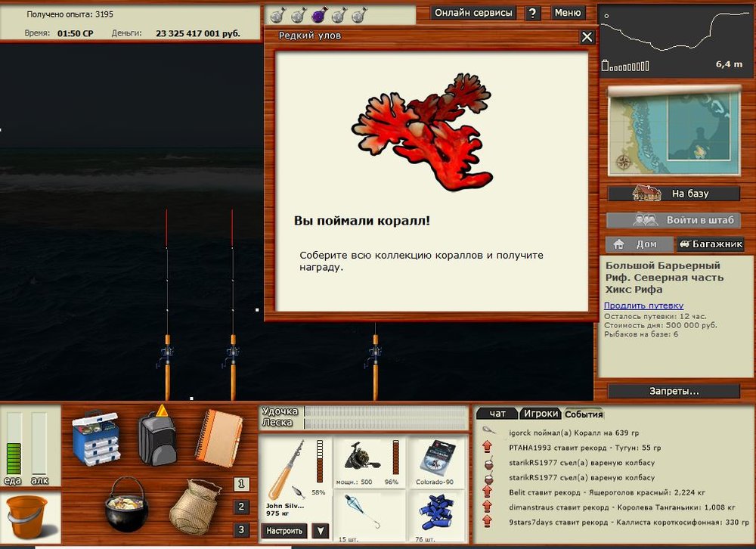Screen dimensions: 756x549
Task: Click the orange bucket icon
Action: coord(29,516)
